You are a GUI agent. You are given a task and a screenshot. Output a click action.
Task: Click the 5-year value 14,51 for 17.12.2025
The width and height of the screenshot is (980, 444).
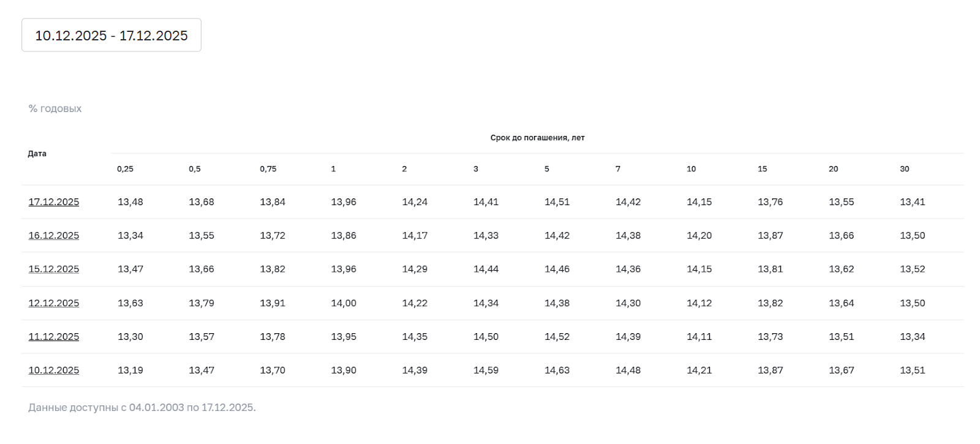click(557, 202)
